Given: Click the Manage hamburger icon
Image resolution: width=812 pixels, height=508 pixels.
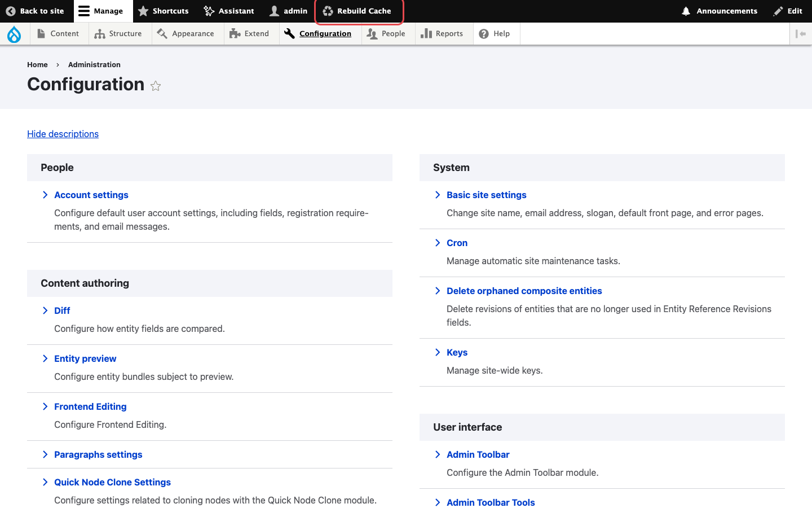Looking at the screenshot, I should (x=84, y=11).
